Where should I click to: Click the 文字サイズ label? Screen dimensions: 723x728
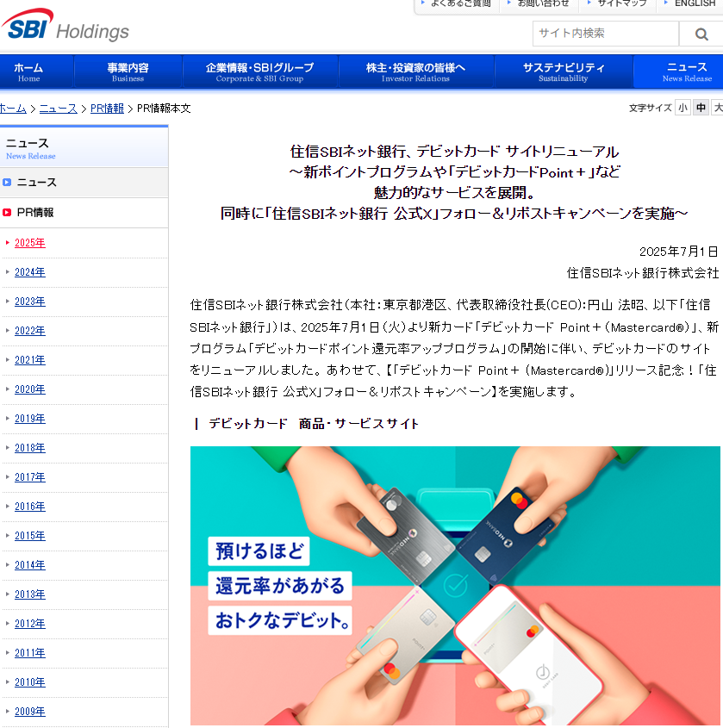click(650, 109)
